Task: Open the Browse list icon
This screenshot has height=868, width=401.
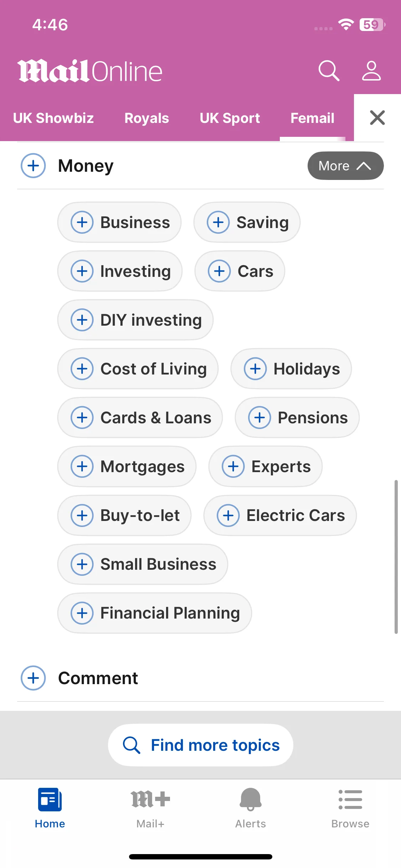Action: tap(350, 799)
